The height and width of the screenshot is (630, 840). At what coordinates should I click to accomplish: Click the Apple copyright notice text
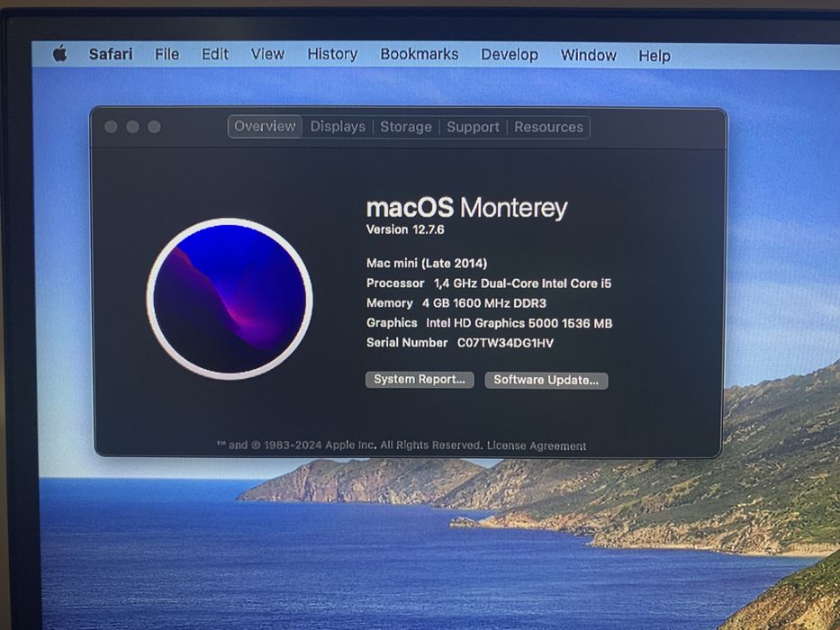[x=349, y=445]
